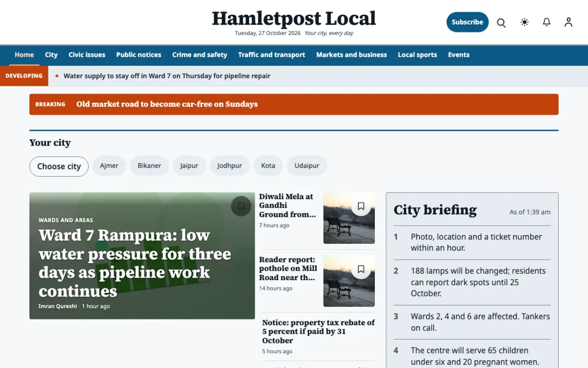The height and width of the screenshot is (368, 588).
Task: Open developing story about Ward 7 water supply
Action: point(167,76)
